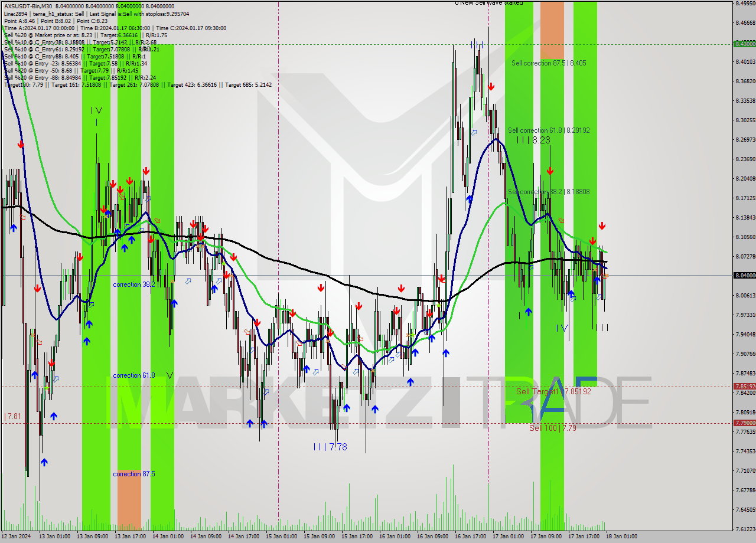The height and width of the screenshot is (543, 756).
Task: Click the 7.74353 price axis value
Action: click(745, 451)
